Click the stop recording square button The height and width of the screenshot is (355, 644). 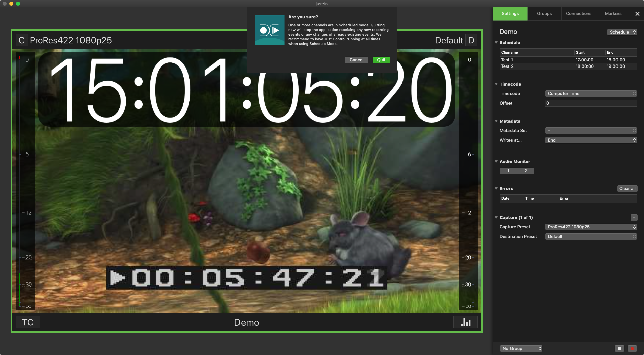pyautogui.click(x=619, y=348)
